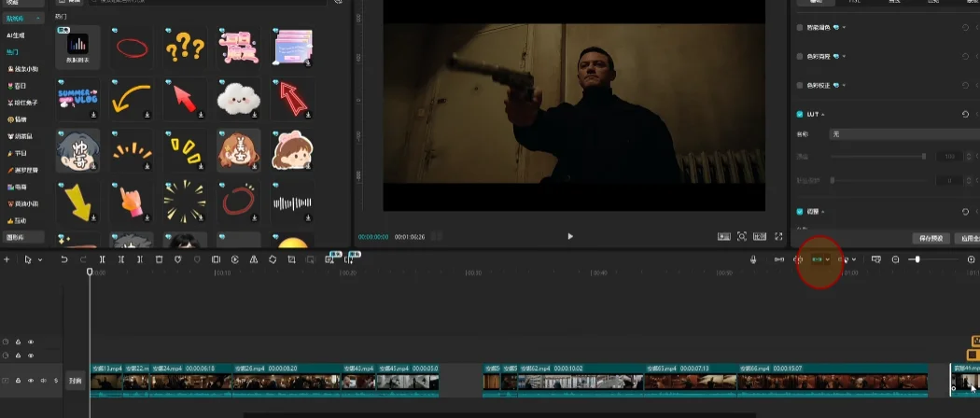Choose the yellow question marks sticker

185,47
